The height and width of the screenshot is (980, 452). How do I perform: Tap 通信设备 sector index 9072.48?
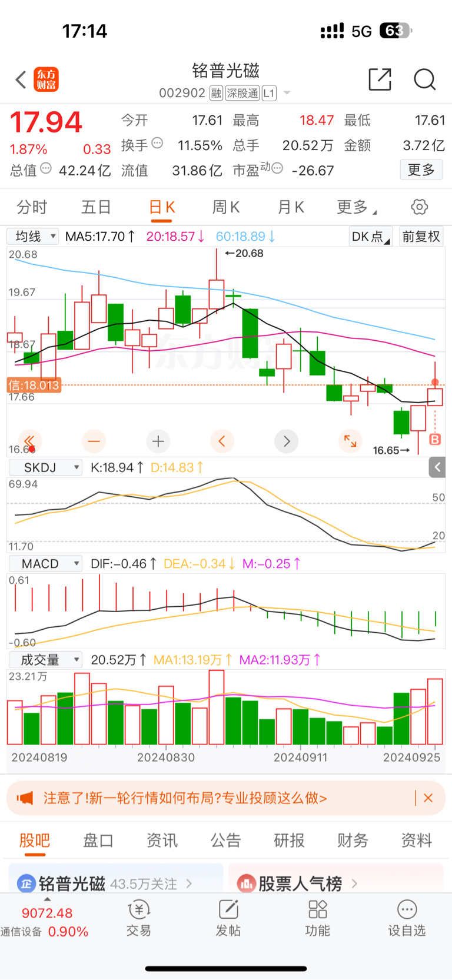[x=45, y=922]
